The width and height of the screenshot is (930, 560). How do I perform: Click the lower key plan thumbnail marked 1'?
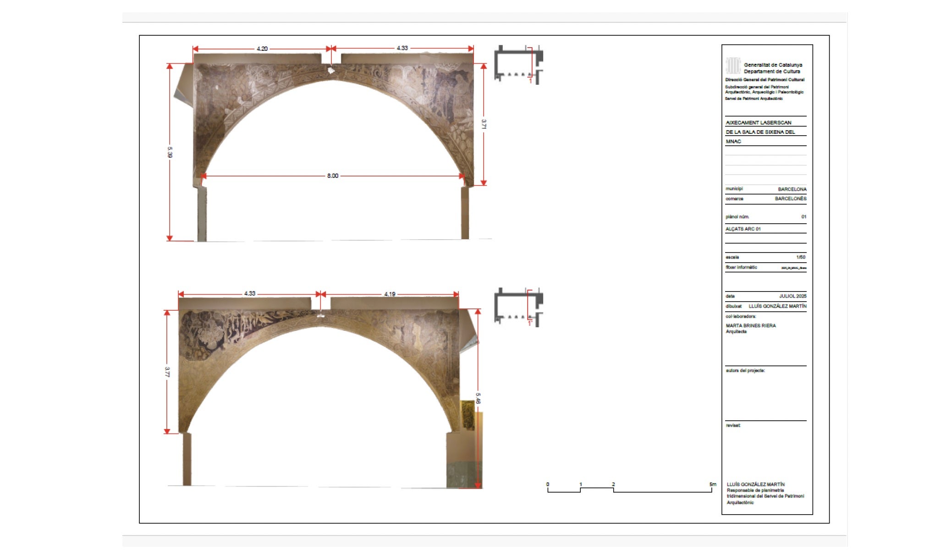[x=518, y=307]
